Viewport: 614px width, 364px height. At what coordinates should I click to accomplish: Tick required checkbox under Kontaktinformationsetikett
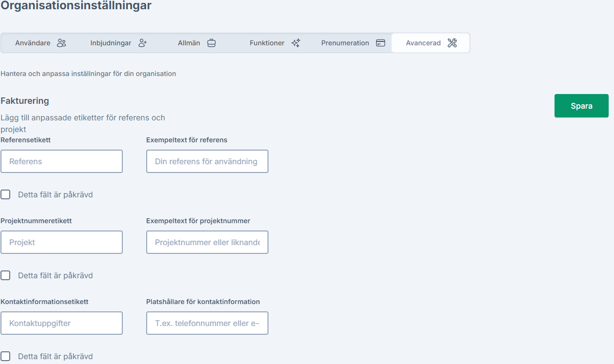click(5, 356)
